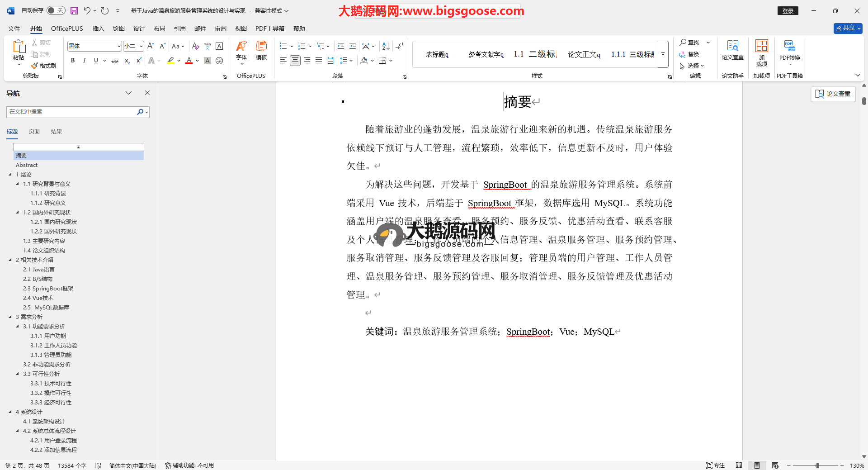
Task: Click the sort icon in paragraph group
Action: [386, 46]
